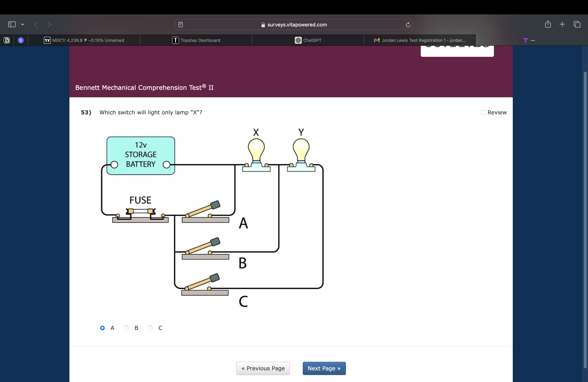
Task: Open the Share icon in the toolbar
Action: pos(548,24)
